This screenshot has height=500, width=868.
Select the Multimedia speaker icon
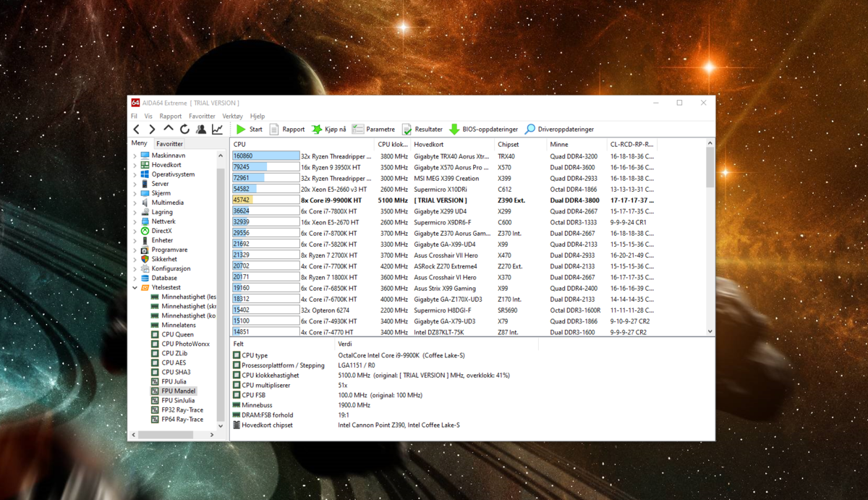pyautogui.click(x=145, y=203)
